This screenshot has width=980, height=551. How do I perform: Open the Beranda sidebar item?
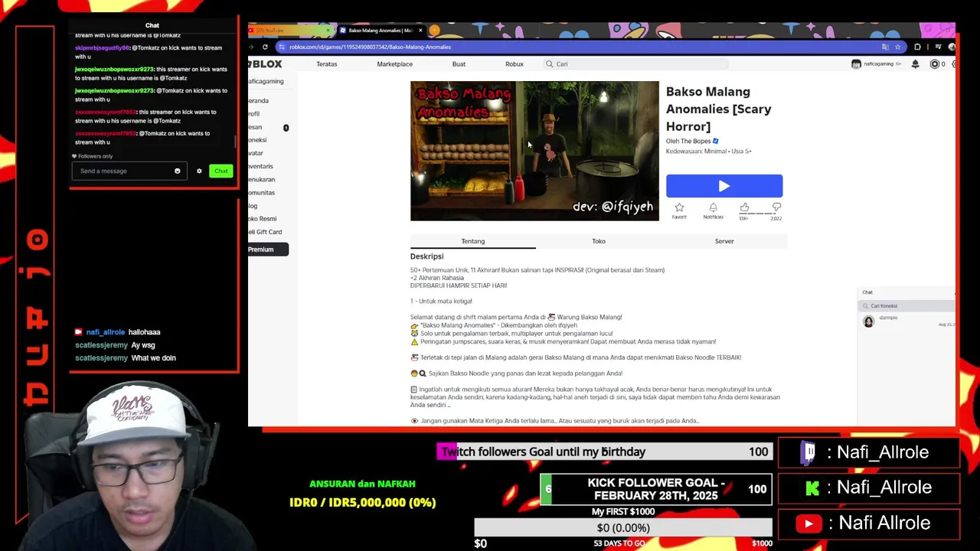pos(258,100)
